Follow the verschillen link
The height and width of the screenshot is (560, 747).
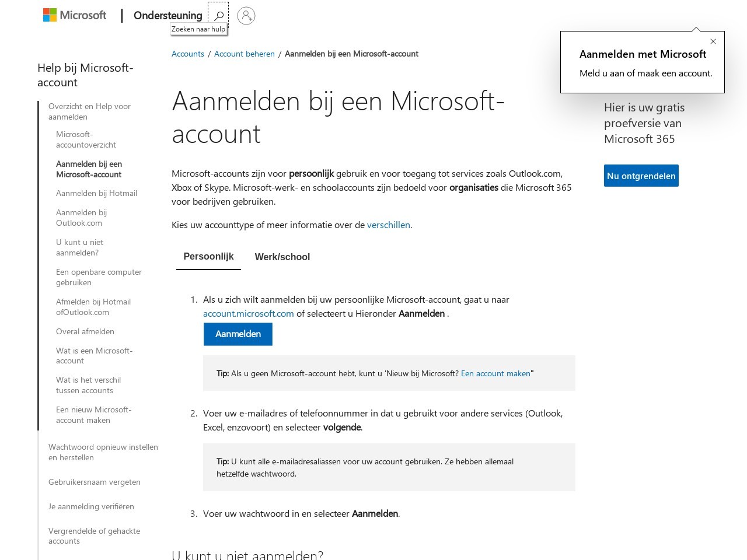388,225
